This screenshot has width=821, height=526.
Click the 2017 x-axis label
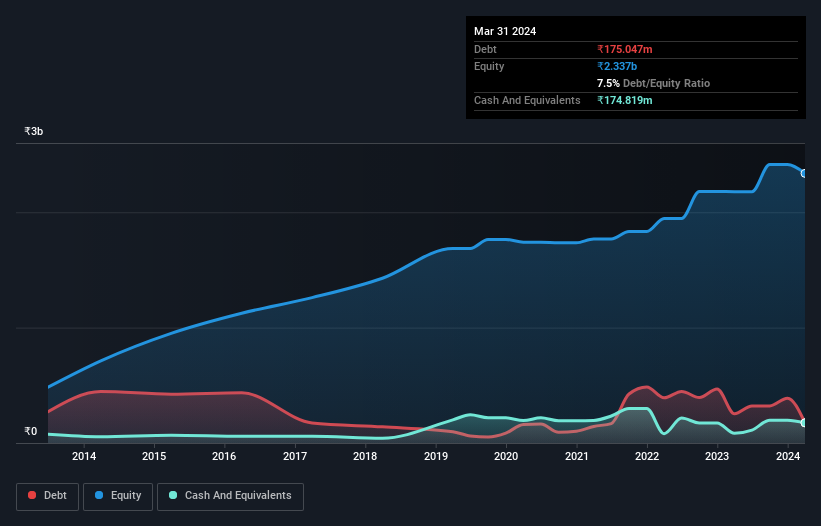(x=295, y=456)
